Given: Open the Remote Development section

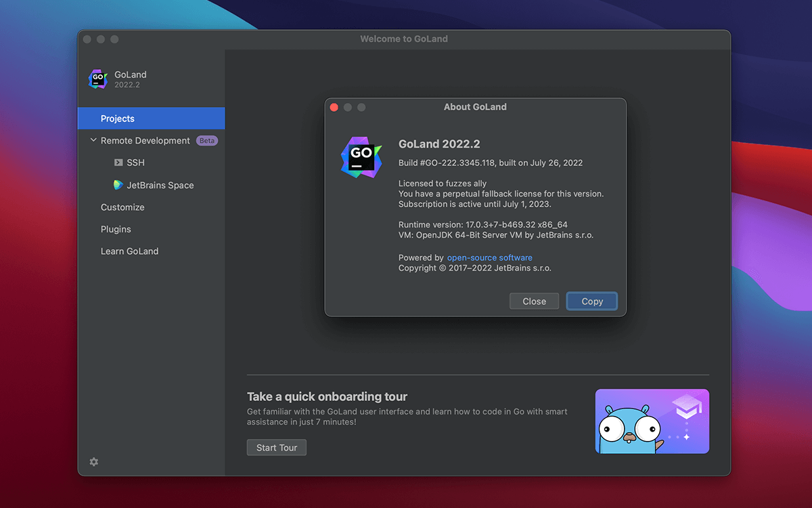Looking at the screenshot, I should pyautogui.click(x=145, y=141).
